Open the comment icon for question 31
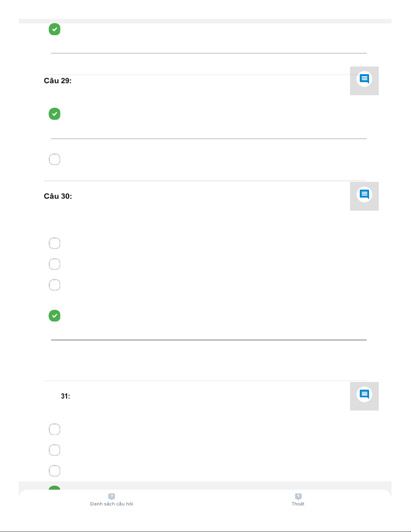 click(364, 395)
